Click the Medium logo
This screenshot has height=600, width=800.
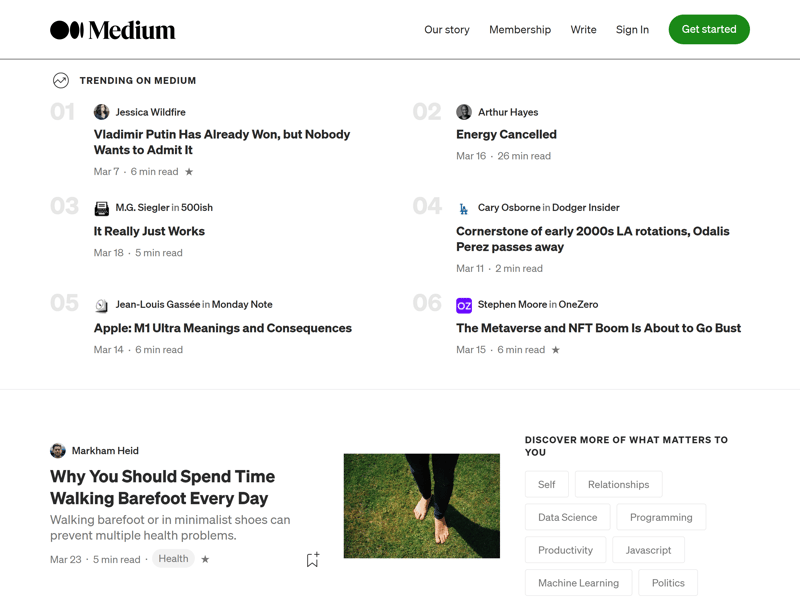[x=112, y=30]
